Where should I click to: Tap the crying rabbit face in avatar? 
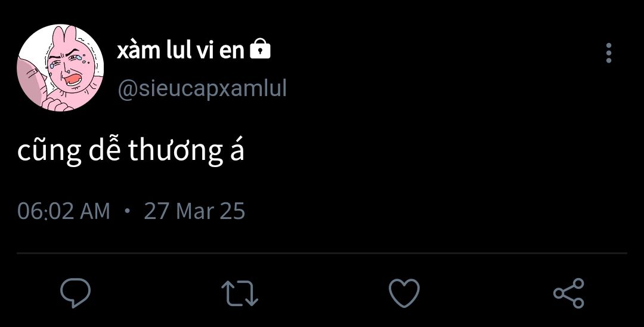(x=68, y=68)
